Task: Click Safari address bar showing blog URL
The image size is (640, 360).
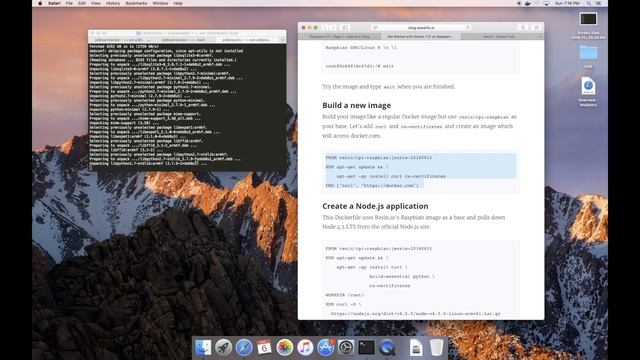Action: tap(421, 28)
